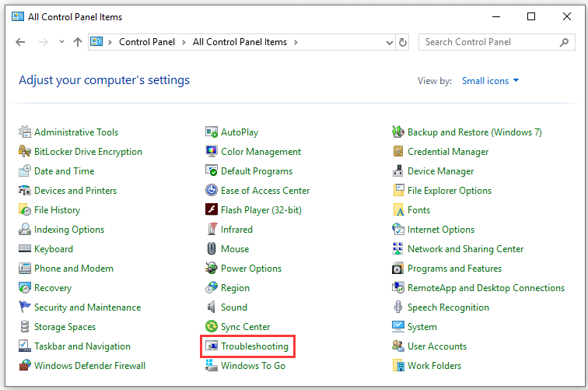Open RemoteApp and Desktop Connections link
Viewport: 588px width, 390px height.
click(486, 288)
